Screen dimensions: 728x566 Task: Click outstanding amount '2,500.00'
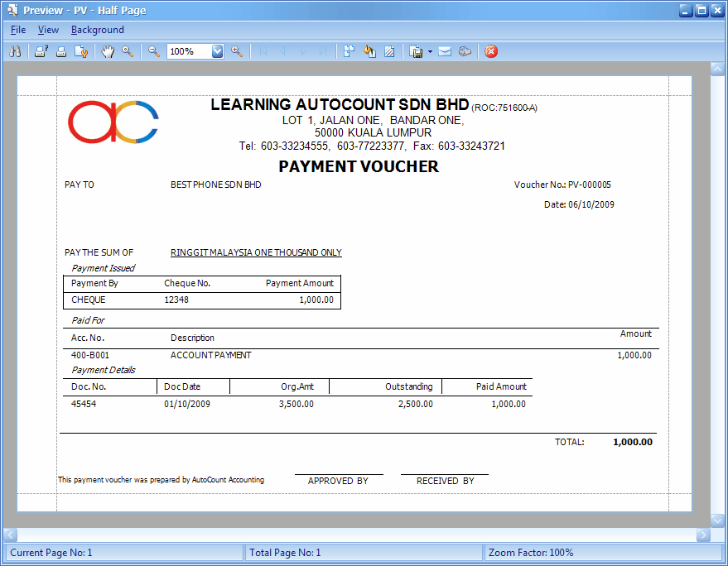(416, 404)
